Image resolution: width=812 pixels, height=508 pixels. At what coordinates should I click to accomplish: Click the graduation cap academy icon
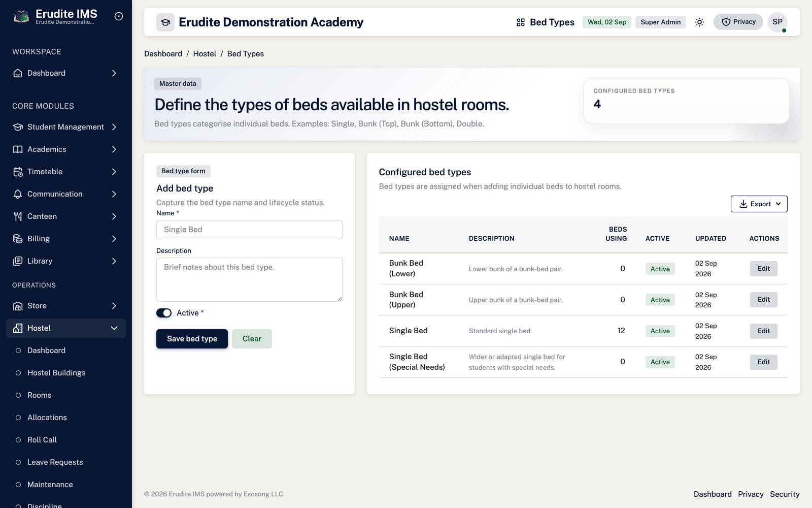click(x=165, y=22)
